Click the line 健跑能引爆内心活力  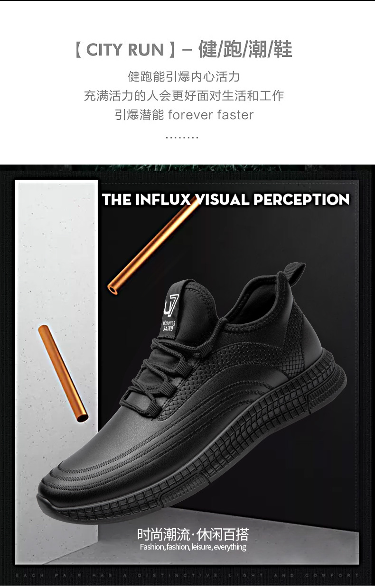coord(184,76)
